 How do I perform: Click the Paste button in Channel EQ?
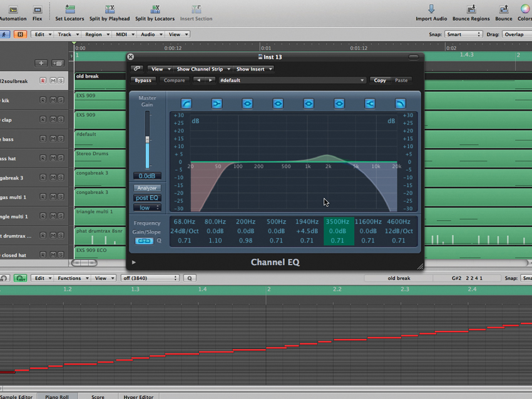coord(401,80)
